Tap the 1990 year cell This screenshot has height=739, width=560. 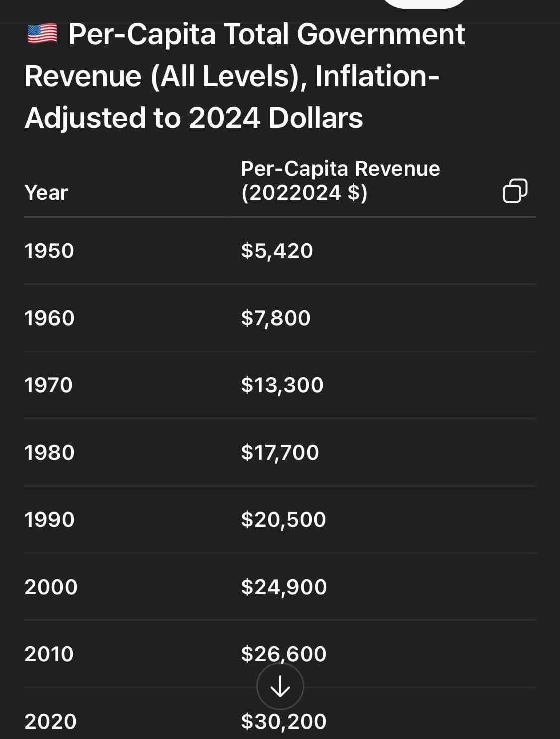coord(50,519)
